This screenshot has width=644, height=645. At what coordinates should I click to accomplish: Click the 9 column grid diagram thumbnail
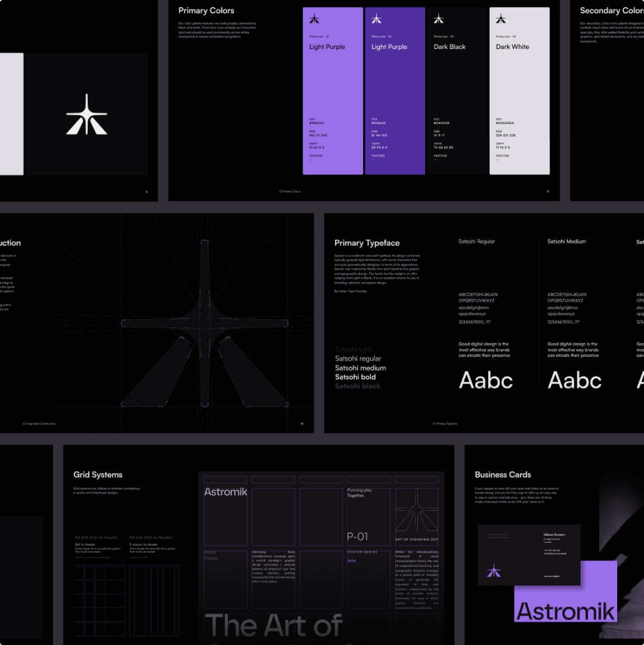[155, 601]
